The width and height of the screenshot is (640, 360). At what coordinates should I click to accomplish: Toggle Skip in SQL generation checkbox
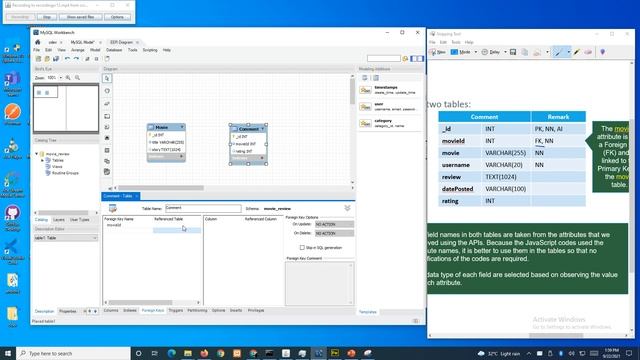(302, 247)
